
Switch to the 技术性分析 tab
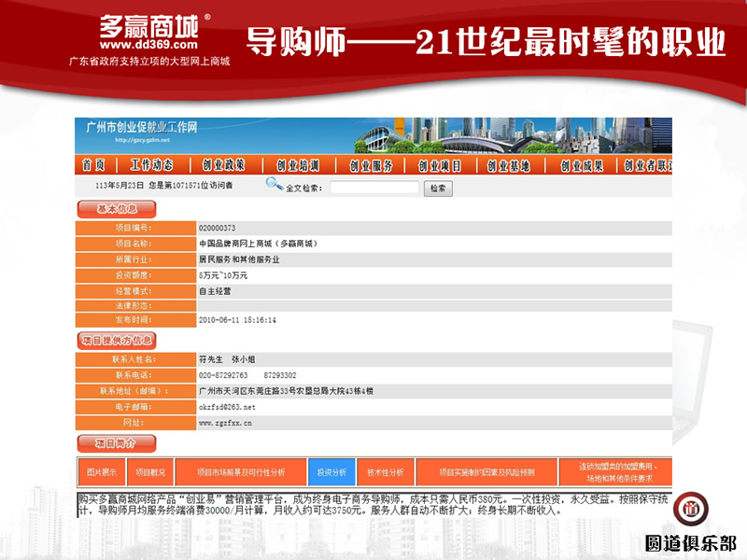click(x=386, y=472)
